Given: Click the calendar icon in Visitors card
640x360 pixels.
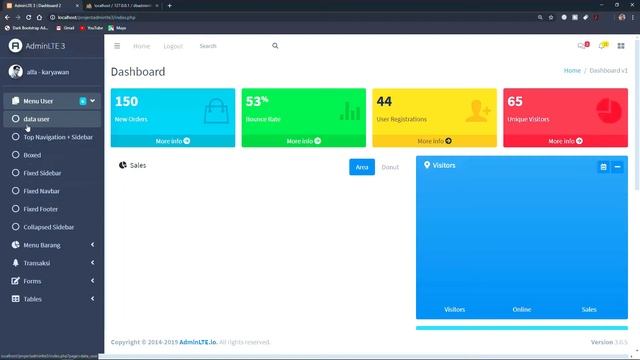Looking at the screenshot, I should coord(603,167).
